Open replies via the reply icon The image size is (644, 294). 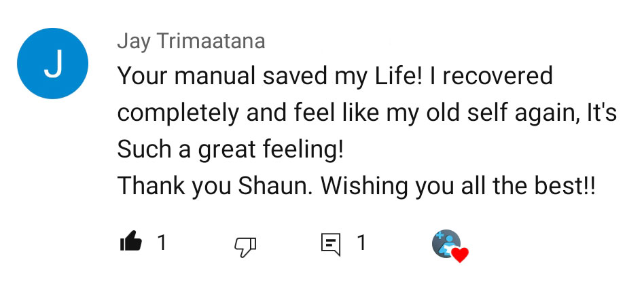tap(331, 244)
